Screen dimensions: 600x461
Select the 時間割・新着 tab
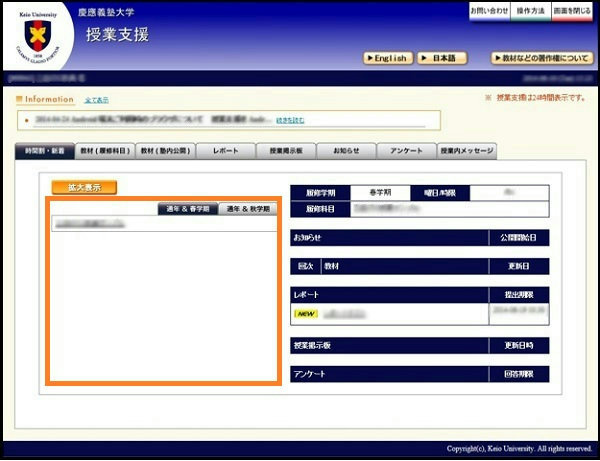pos(45,151)
